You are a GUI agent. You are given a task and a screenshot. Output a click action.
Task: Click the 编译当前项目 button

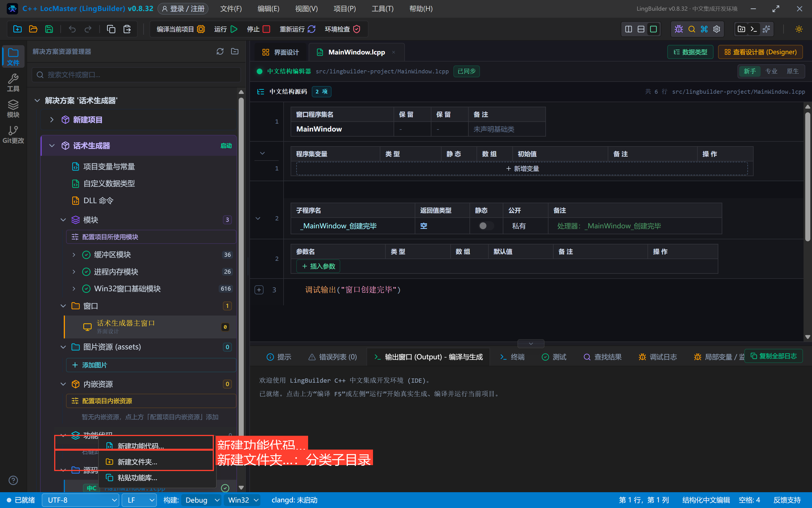click(x=181, y=29)
